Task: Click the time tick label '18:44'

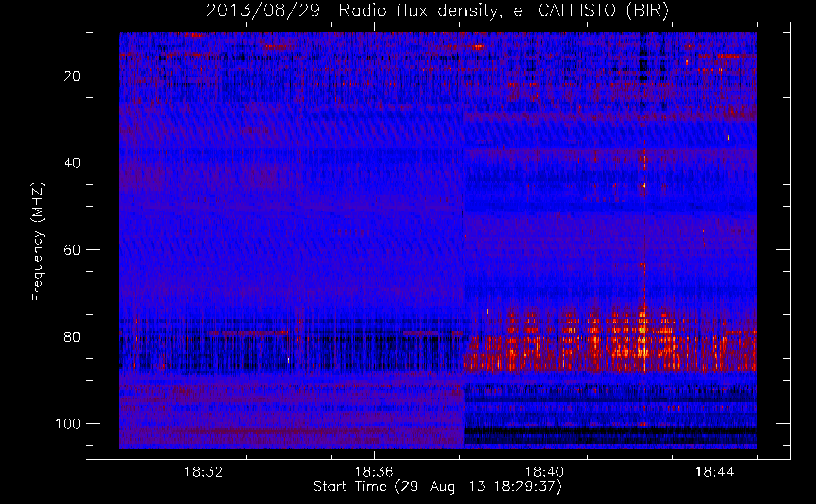Action: (715, 472)
